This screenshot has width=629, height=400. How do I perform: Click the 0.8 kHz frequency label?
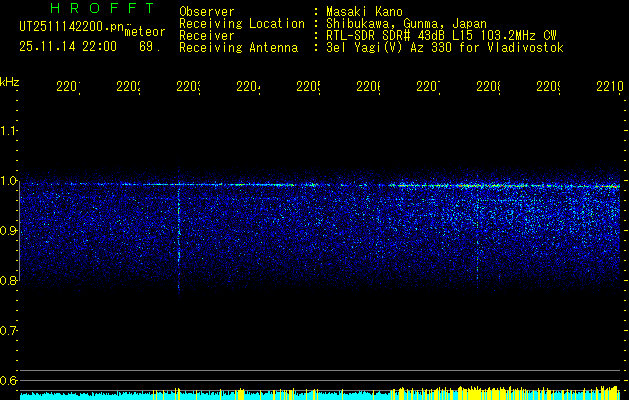coord(8,280)
